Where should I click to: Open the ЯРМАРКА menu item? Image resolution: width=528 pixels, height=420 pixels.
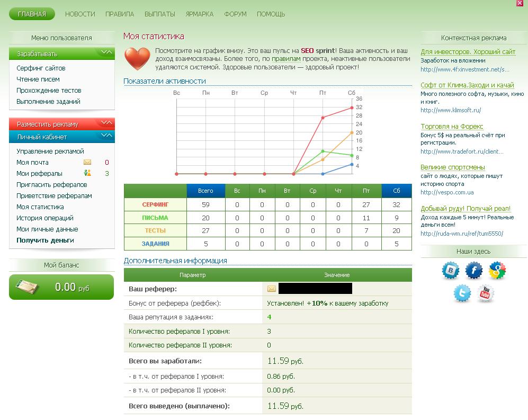coord(199,14)
